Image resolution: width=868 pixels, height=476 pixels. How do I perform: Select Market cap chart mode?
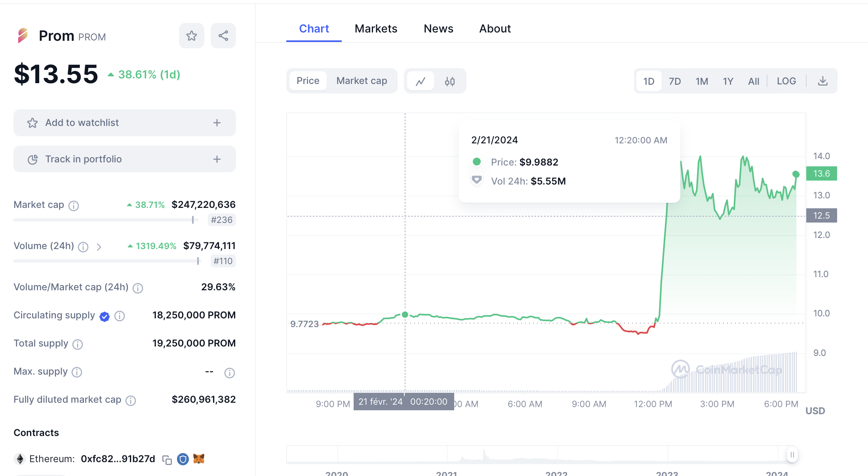pos(362,81)
